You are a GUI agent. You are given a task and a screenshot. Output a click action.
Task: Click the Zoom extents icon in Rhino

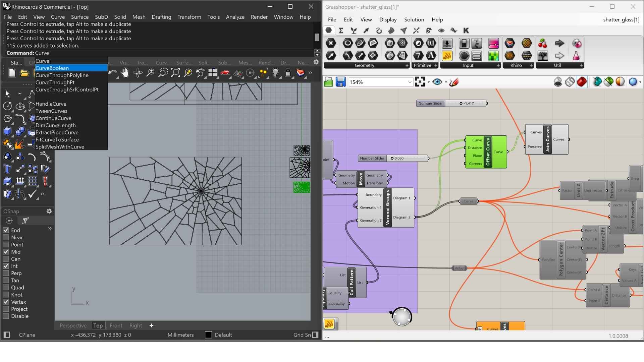point(175,73)
